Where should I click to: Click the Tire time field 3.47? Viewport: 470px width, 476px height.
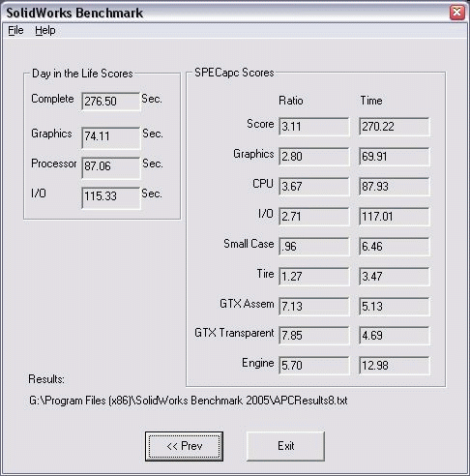395,277
